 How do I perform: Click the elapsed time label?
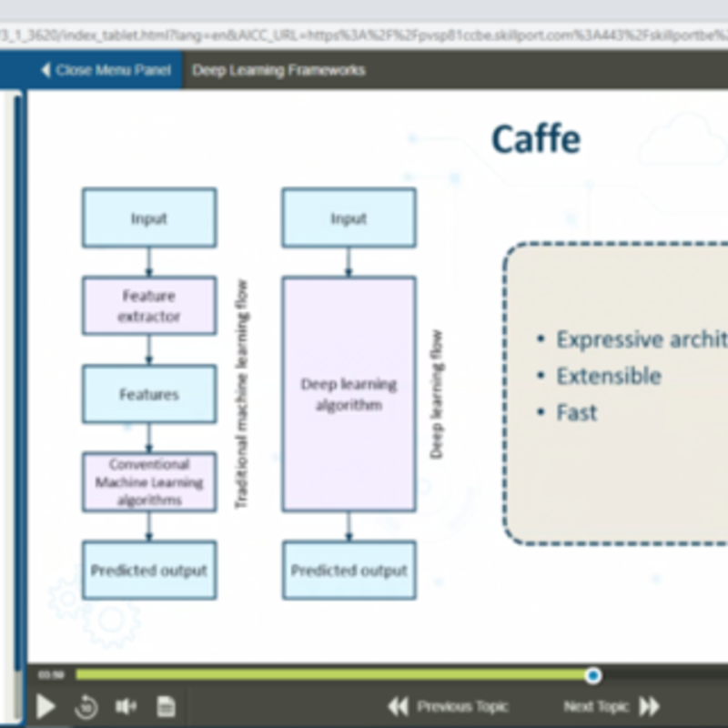pos(51,675)
